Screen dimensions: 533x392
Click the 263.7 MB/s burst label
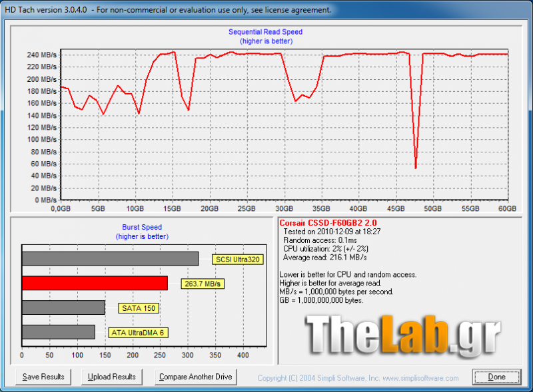[202, 284]
